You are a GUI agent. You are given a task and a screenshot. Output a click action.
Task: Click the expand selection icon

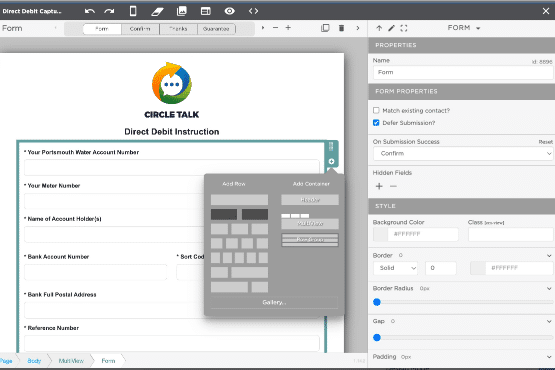[x=404, y=28]
